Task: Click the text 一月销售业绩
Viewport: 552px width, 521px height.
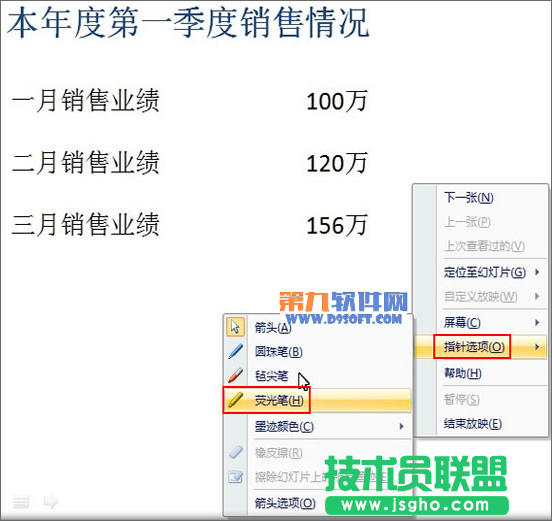Action: 86,101
